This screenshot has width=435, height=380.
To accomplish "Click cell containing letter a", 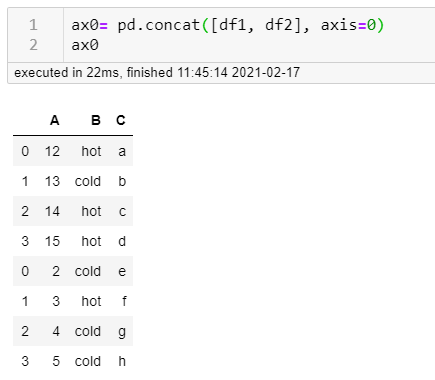I will point(122,151).
